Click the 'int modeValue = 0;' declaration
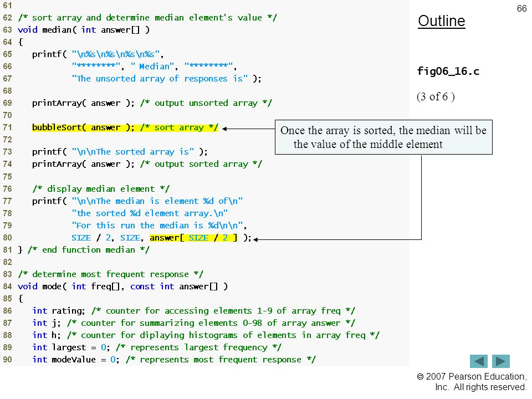532x399 pixels. 76,360
